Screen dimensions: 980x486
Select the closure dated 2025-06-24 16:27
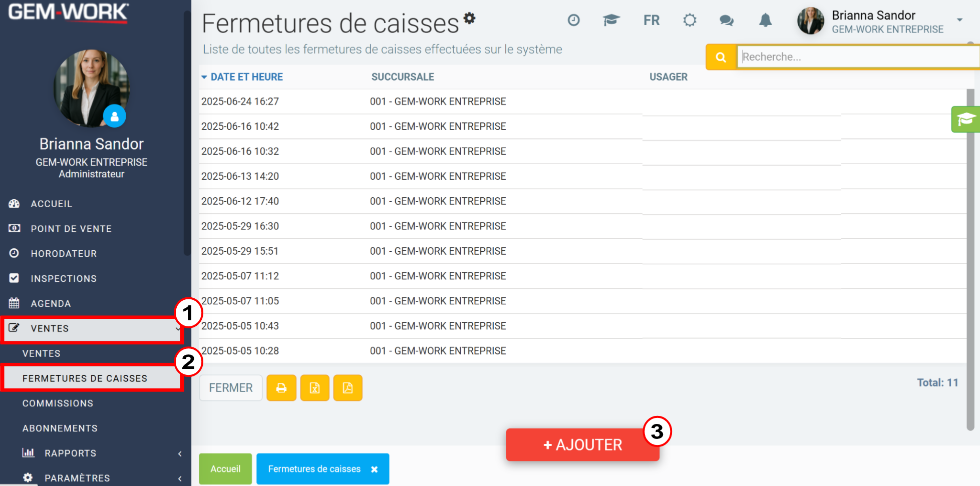(x=582, y=102)
